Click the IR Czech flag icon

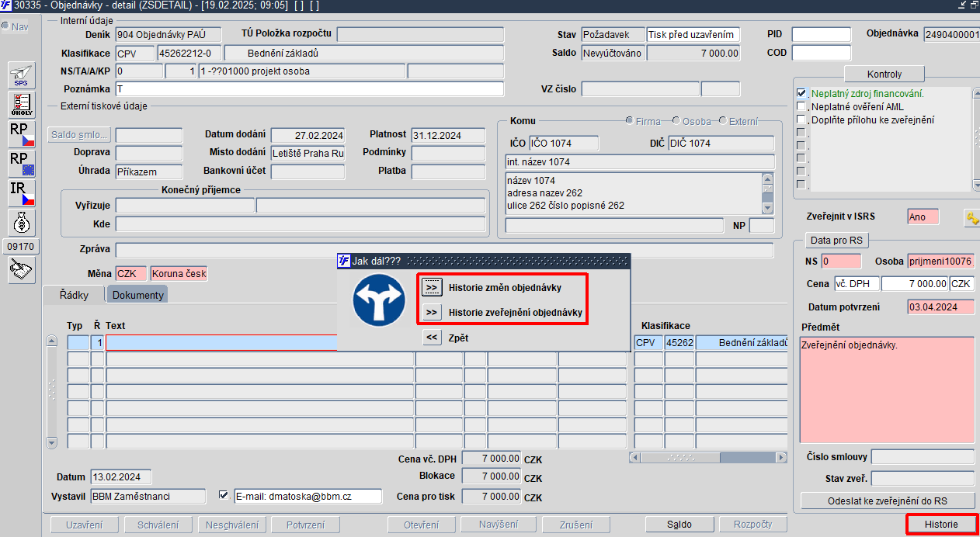point(21,193)
